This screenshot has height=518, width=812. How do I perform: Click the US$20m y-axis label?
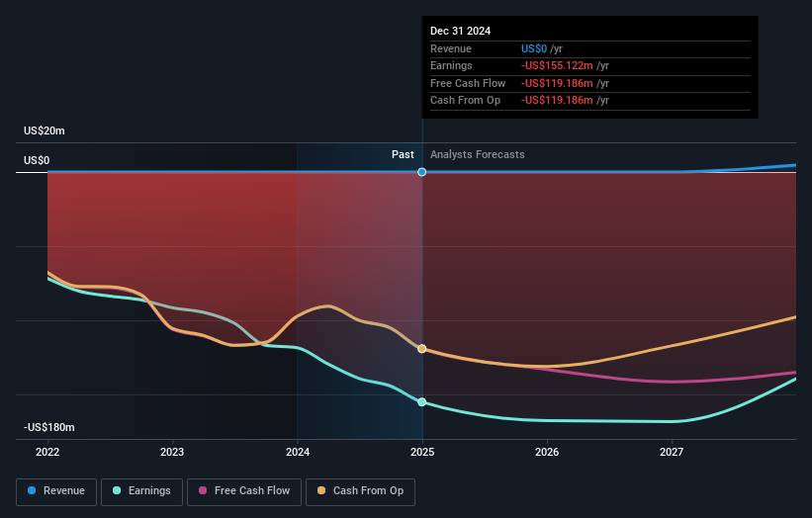(45, 130)
